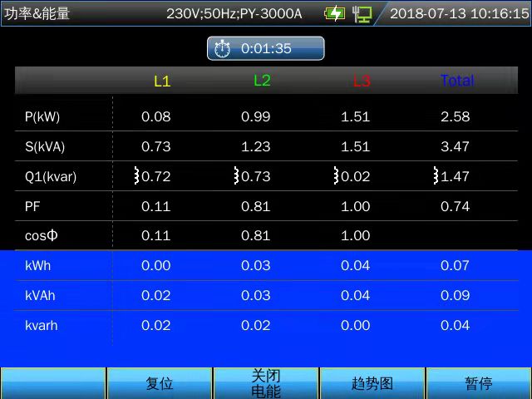Click the green battery charging icon
This screenshot has height=399, width=532.
point(334,13)
